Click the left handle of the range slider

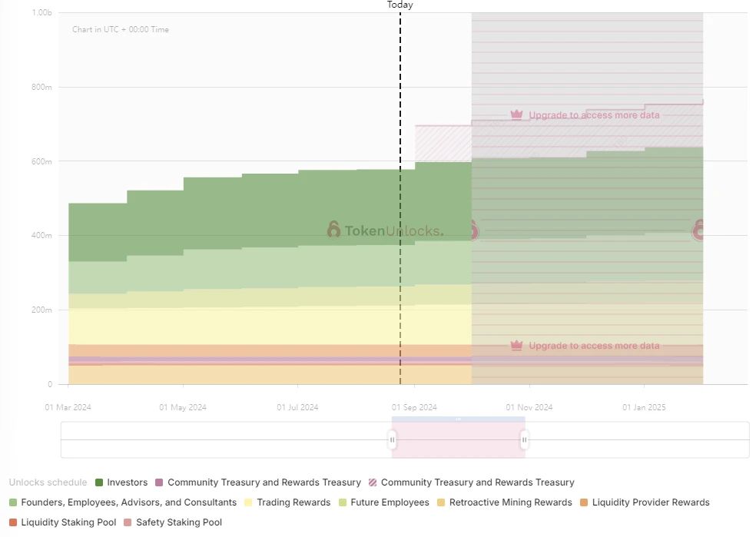(x=393, y=440)
